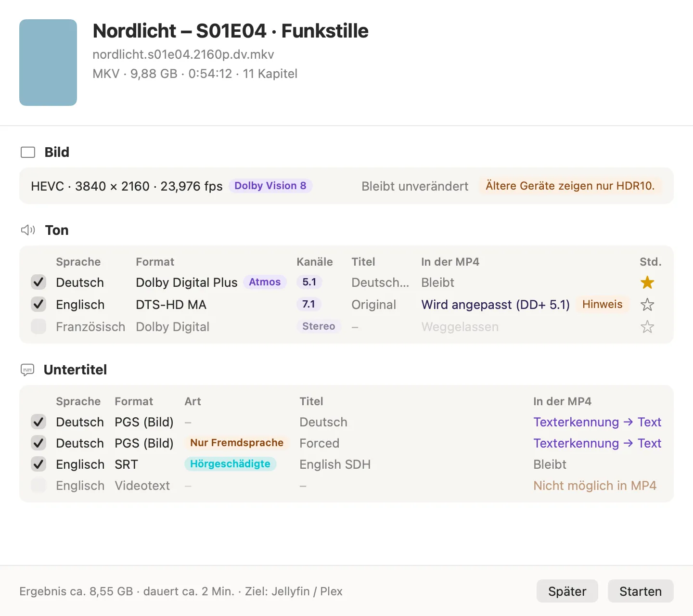Enable the Französisch Dolby Digital audio track
The height and width of the screenshot is (616, 693).
coord(38,326)
